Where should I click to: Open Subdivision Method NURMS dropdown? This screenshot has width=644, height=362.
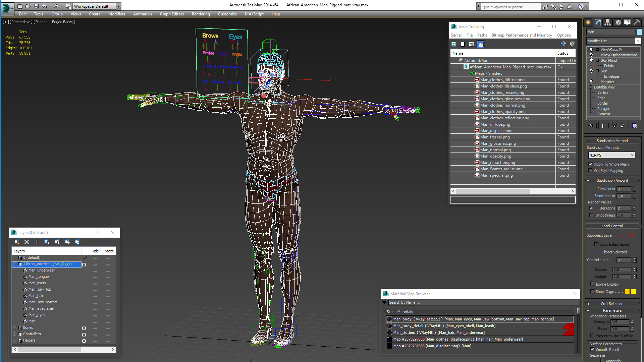click(612, 155)
